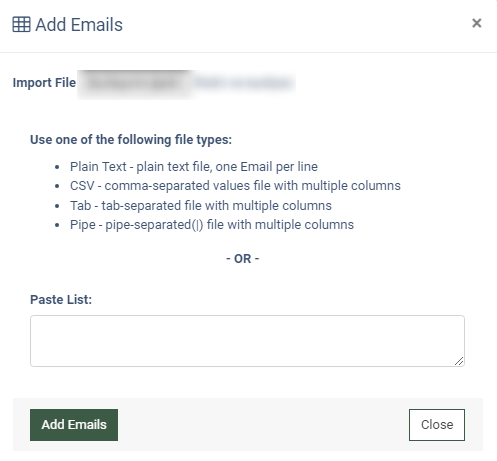497x461 pixels.
Task: Click the Plain Text file type description
Action: [194, 166]
